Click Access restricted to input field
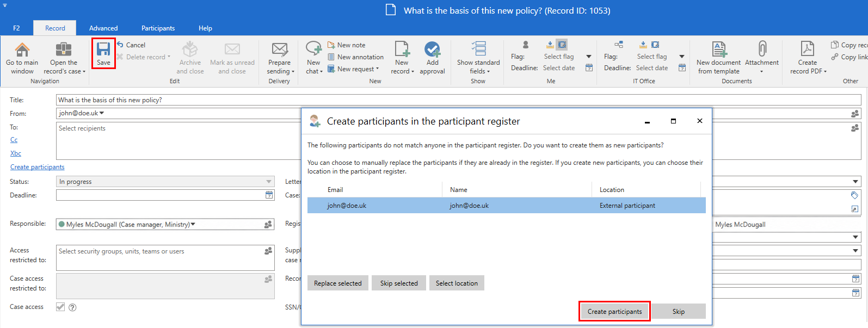 165,257
